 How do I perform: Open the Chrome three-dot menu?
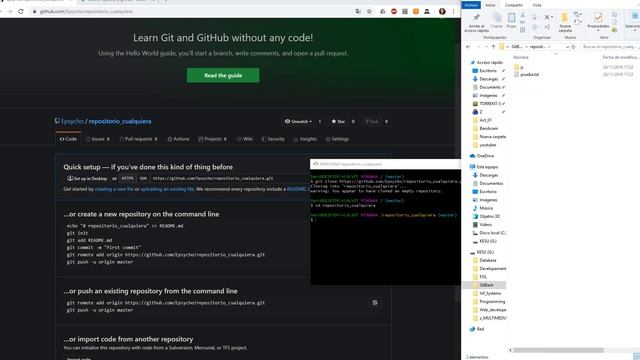pos(453,11)
